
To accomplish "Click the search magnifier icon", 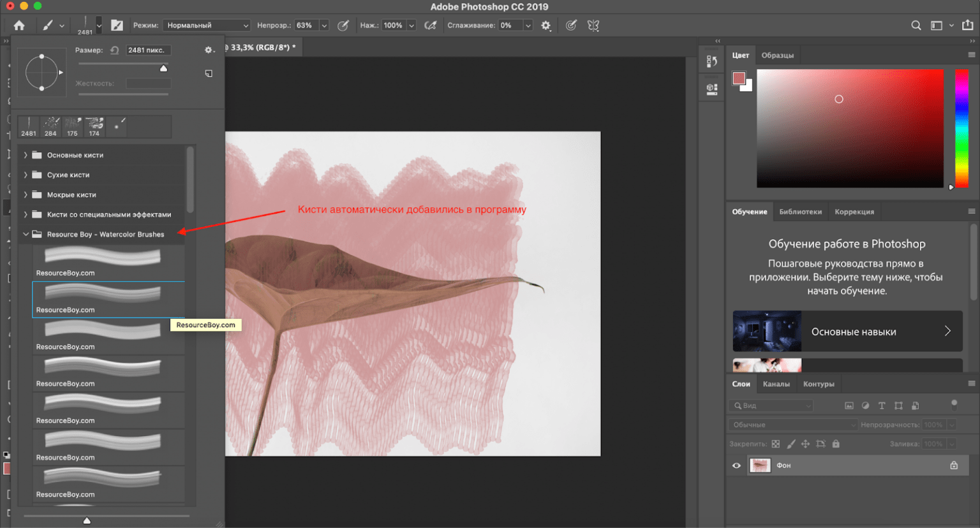I will tap(916, 26).
